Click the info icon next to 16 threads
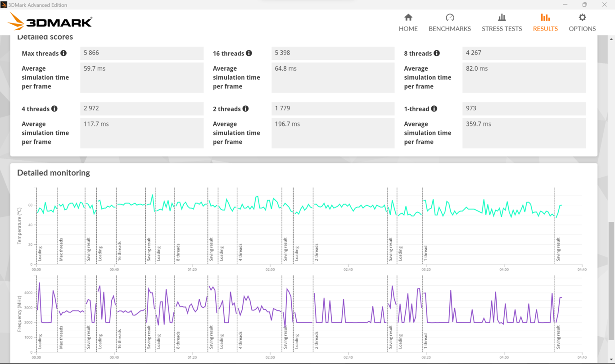The height and width of the screenshot is (364, 615). [249, 53]
